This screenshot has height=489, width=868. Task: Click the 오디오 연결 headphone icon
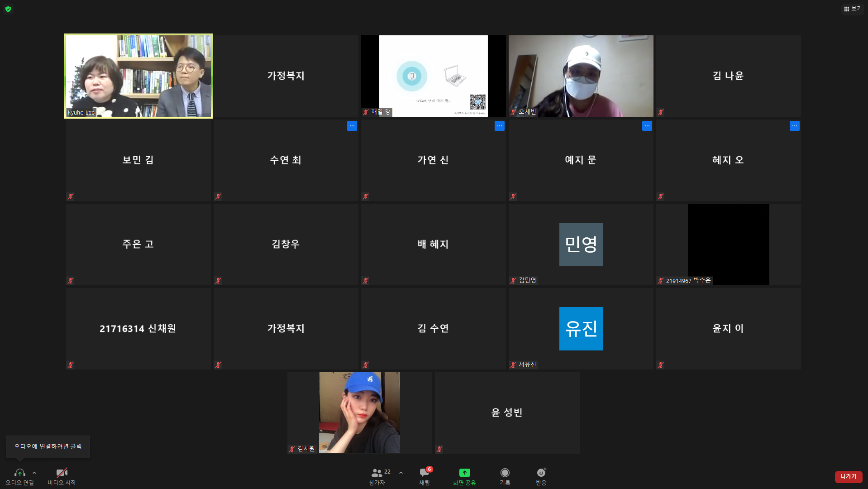[19, 473]
